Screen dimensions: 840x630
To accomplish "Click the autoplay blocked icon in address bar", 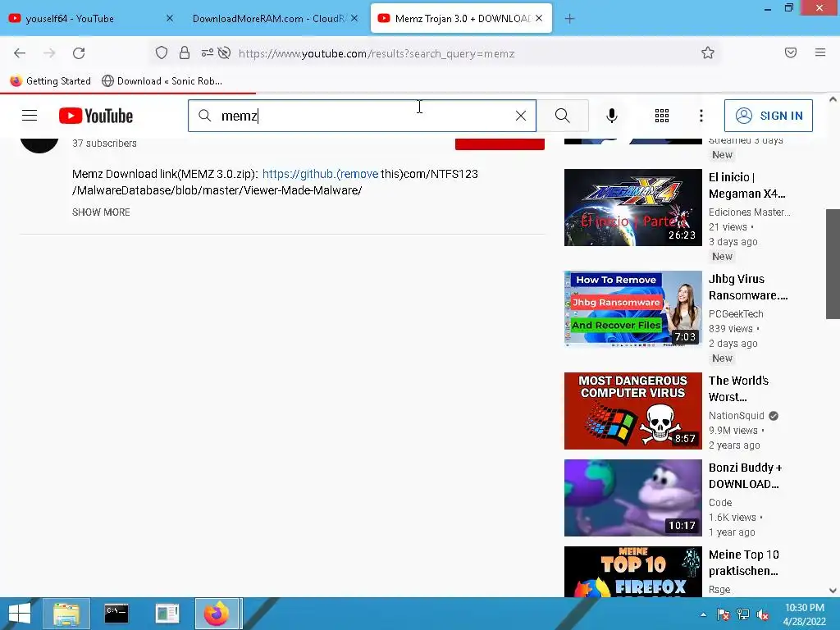I will click(225, 52).
